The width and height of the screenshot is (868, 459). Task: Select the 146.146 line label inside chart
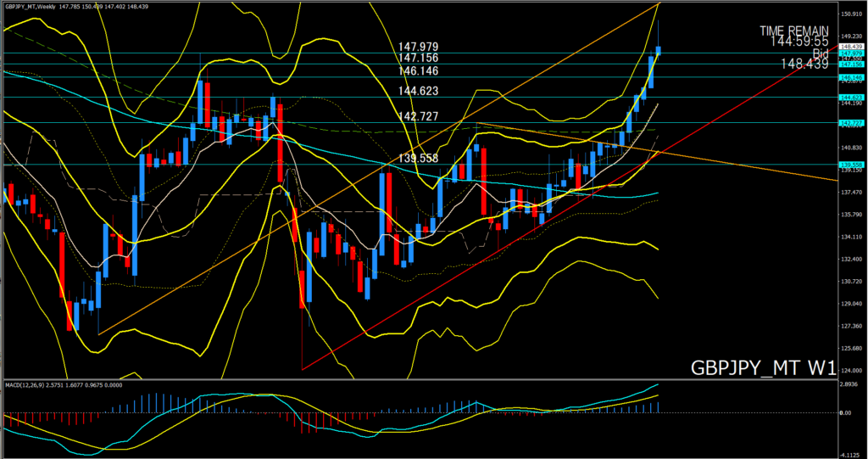(x=418, y=71)
